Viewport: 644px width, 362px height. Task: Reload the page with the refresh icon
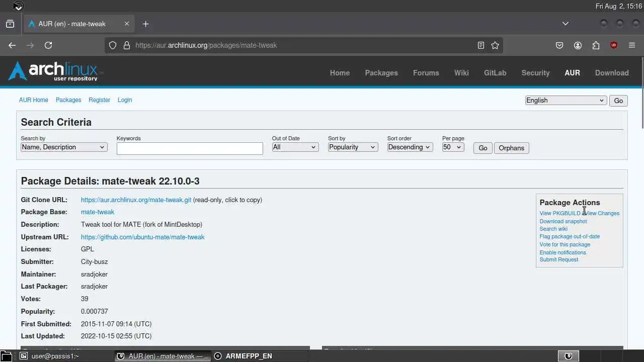[x=48, y=45]
